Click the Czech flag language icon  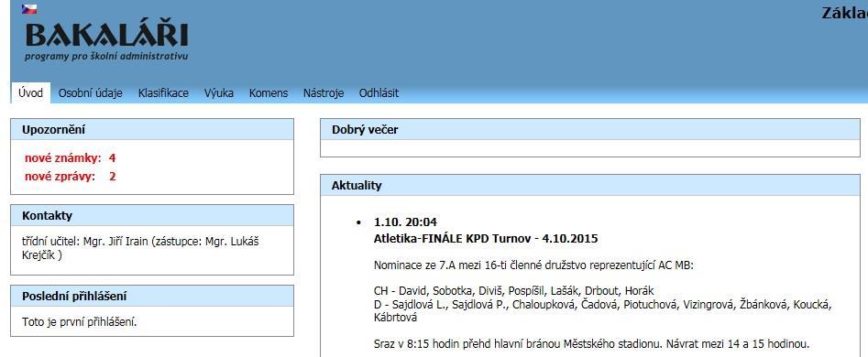point(29,9)
